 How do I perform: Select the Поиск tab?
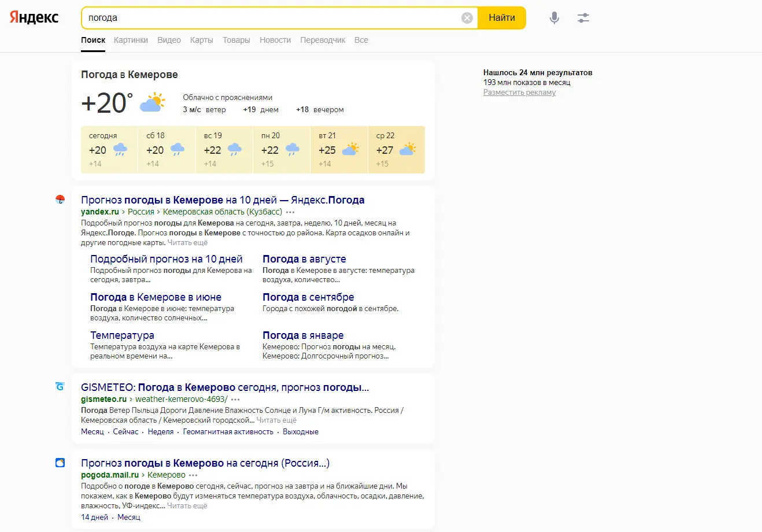(93, 40)
